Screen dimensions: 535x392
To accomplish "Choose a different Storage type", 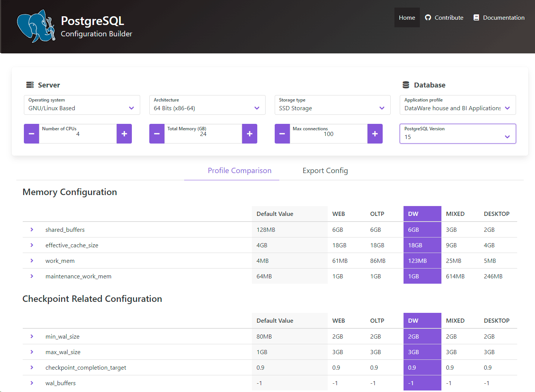I will tap(332, 105).
